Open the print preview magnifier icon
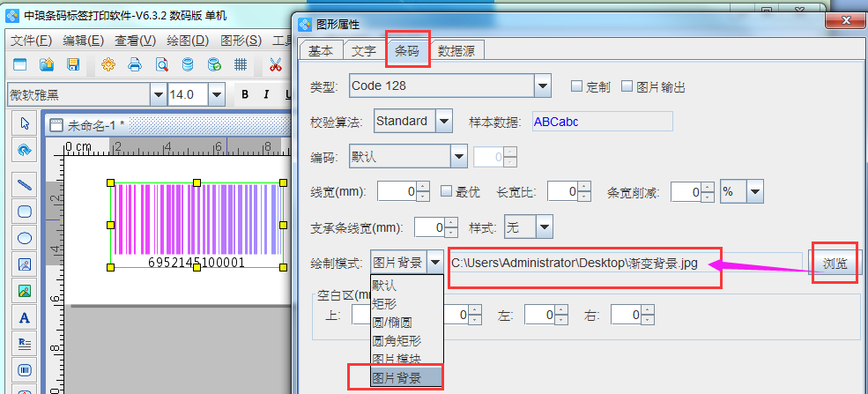 (x=161, y=64)
